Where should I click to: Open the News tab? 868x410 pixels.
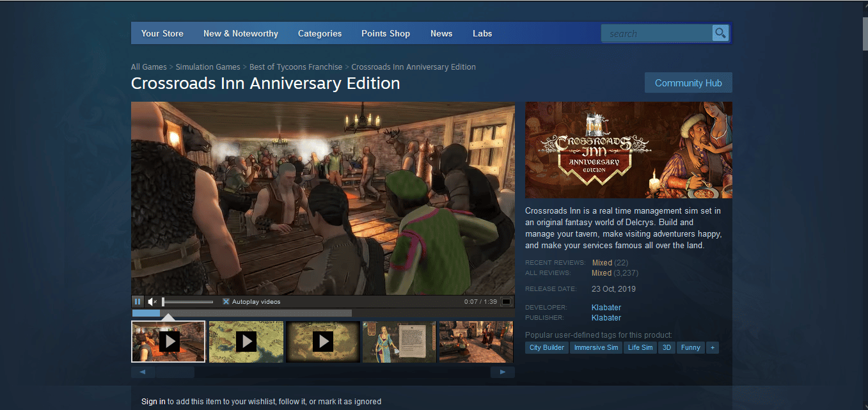pos(441,34)
